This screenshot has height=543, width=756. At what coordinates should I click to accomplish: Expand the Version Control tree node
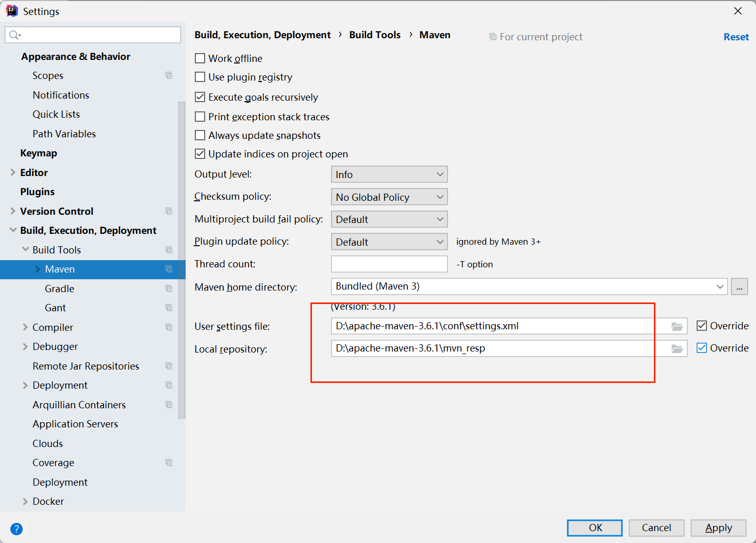click(x=13, y=211)
